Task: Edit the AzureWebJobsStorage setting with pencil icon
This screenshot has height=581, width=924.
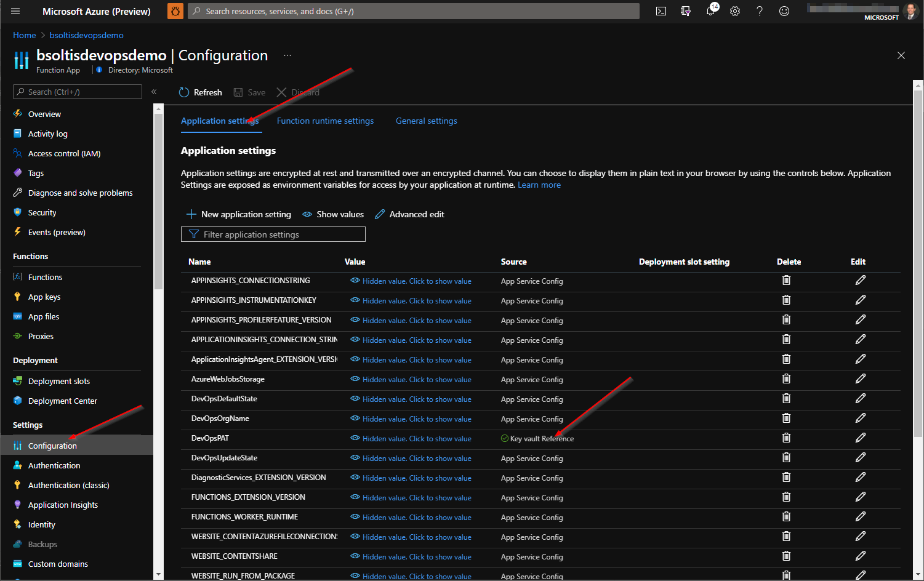Action: (x=861, y=379)
